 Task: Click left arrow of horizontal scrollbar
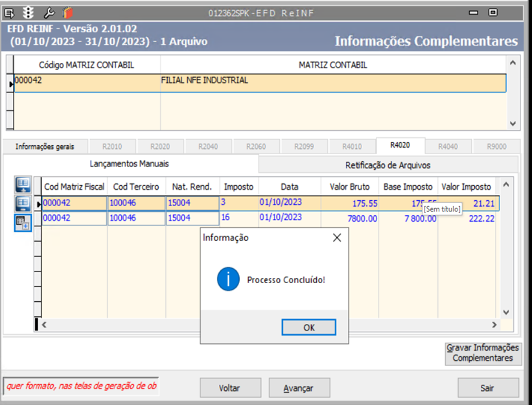click(44, 325)
